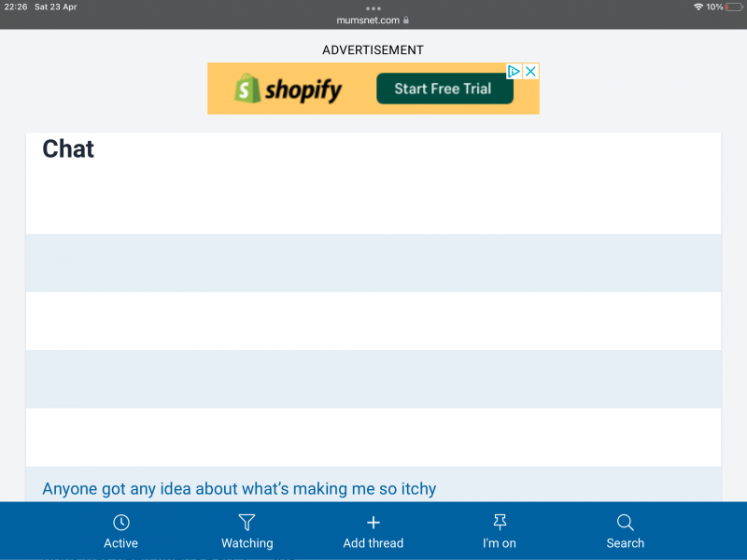
Task: Switch to the Watching tab
Action: tap(247, 531)
